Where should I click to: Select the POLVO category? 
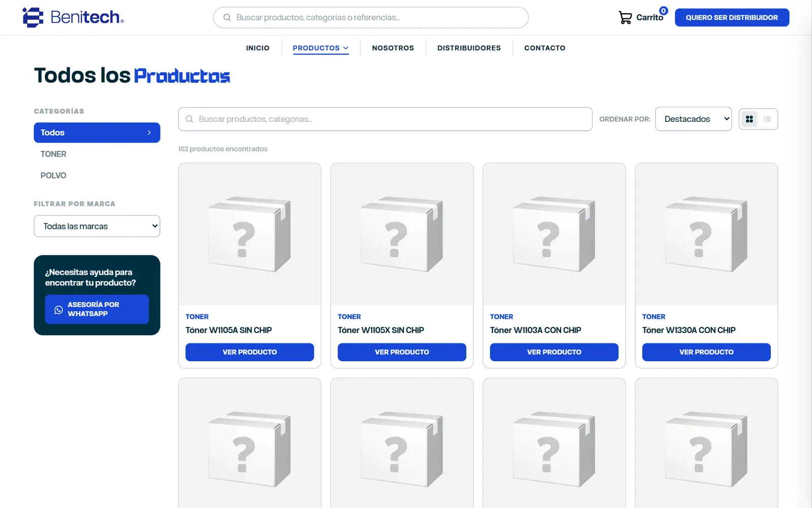click(x=53, y=175)
